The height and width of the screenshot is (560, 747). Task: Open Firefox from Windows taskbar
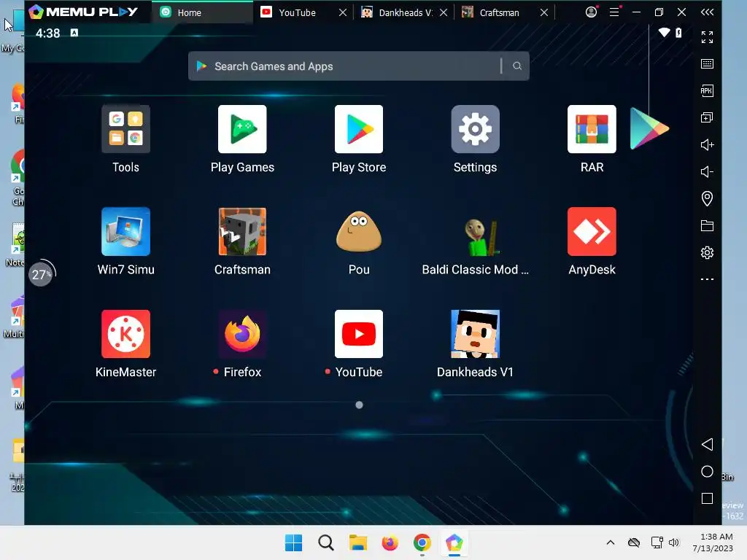[x=390, y=542]
